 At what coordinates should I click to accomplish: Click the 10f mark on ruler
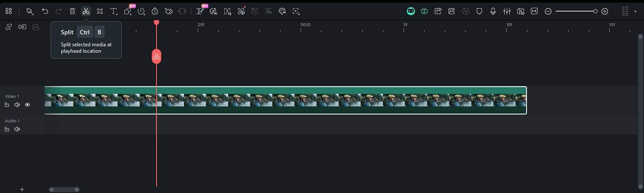(x=509, y=25)
